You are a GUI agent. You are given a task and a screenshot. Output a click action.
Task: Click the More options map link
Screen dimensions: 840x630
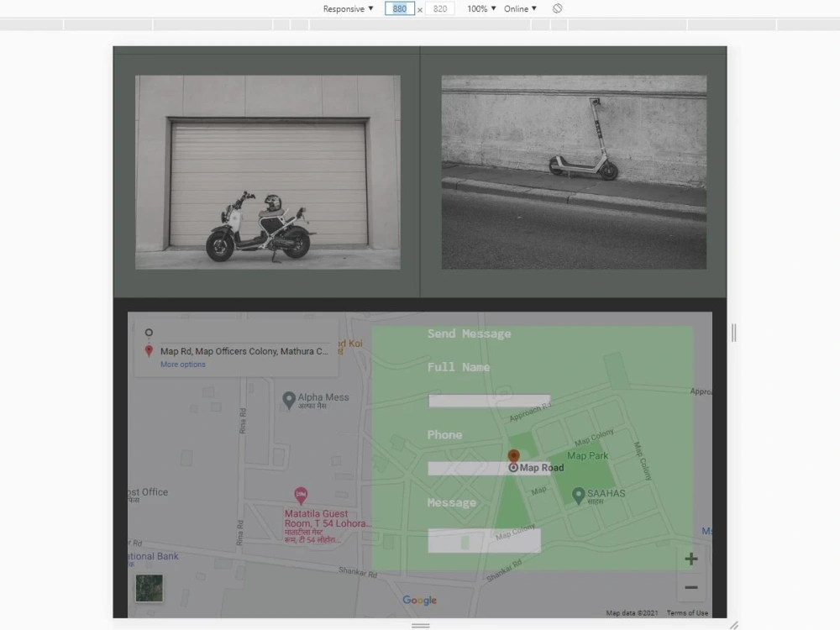click(182, 365)
